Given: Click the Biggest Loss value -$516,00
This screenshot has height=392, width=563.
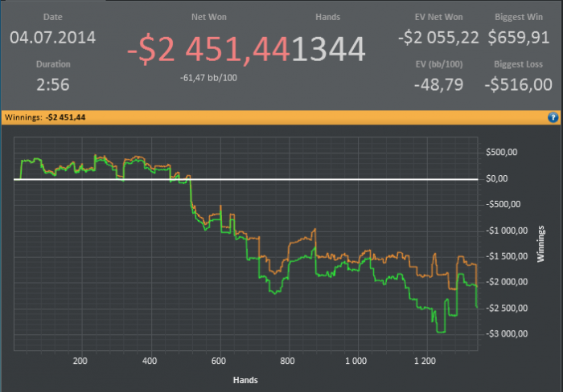Looking at the screenshot, I should 518,84.
